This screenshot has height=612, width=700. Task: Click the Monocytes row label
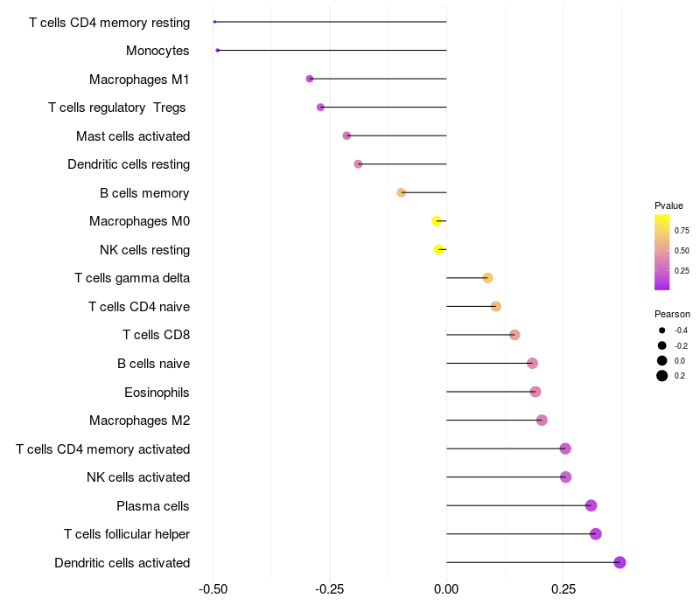[157, 51]
